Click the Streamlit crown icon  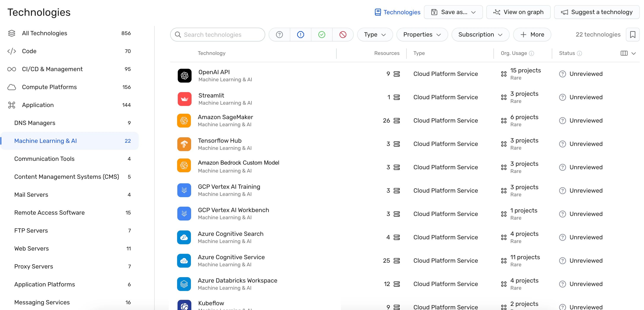[x=184, y=99]
